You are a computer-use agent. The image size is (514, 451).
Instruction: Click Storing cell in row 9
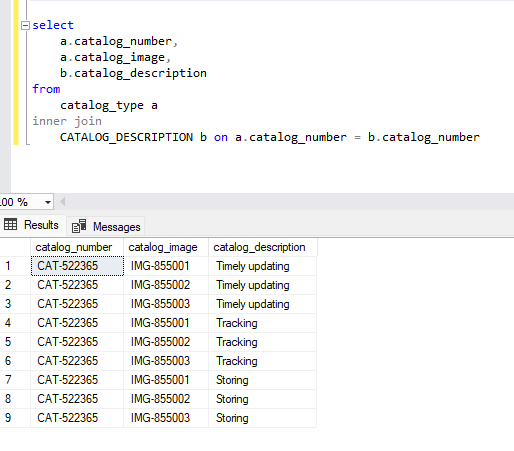click(263, 418)
